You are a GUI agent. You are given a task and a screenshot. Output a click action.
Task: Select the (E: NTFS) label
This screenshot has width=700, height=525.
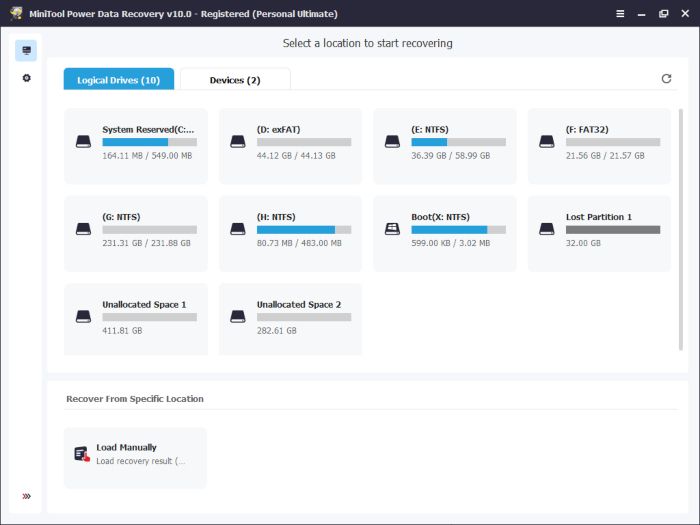tap(430, 129)
